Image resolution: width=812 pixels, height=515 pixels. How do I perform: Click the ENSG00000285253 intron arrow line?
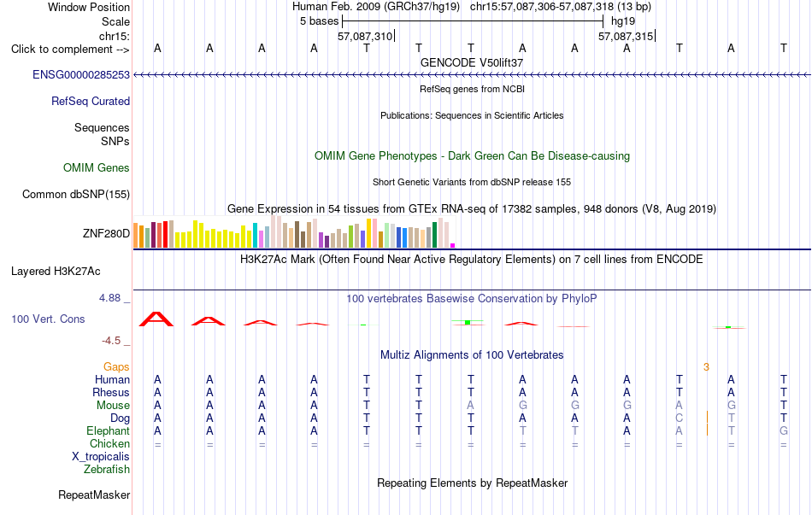click(472, 74)
